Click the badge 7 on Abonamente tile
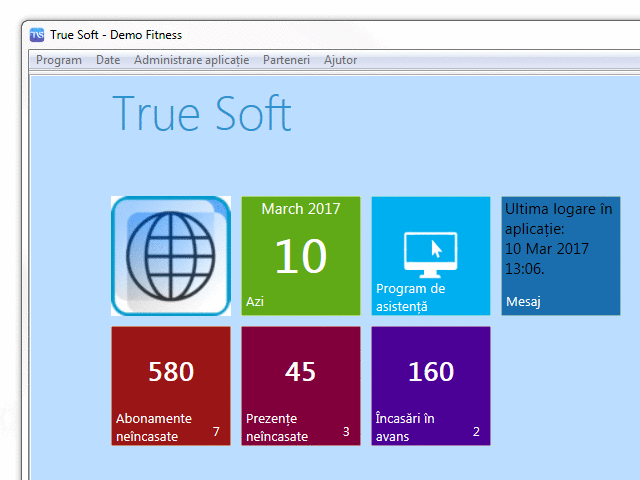This screenshot has height=480, width=640. 216,432
